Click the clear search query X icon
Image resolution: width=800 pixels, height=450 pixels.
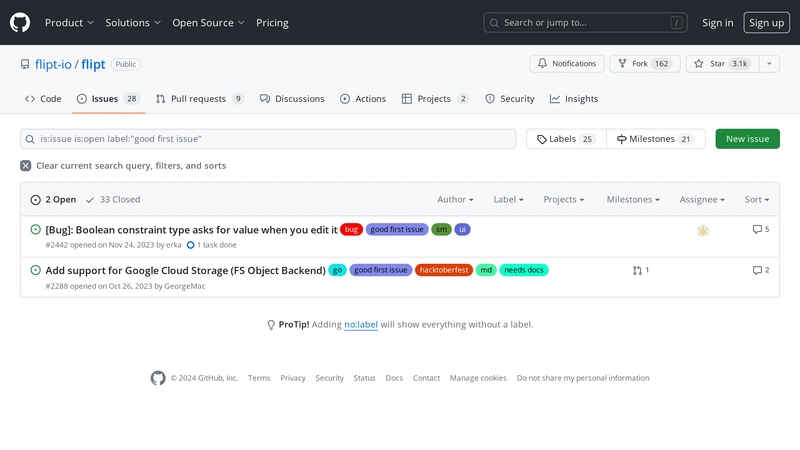pos(26,166)
